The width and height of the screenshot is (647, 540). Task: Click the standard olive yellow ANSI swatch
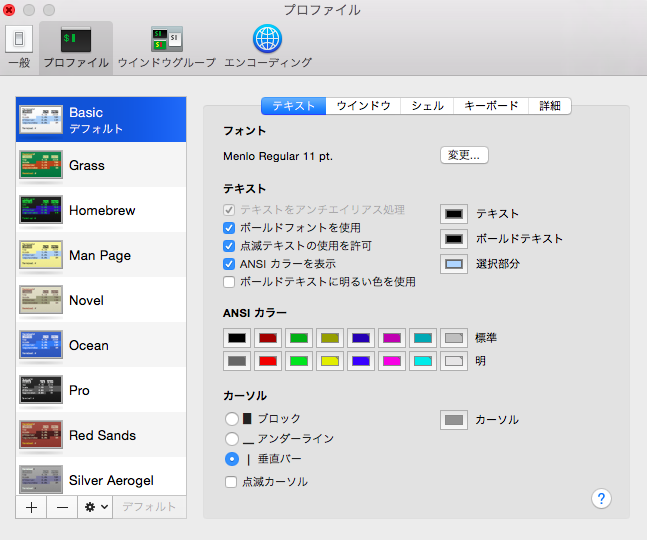(x=330, y=338)
